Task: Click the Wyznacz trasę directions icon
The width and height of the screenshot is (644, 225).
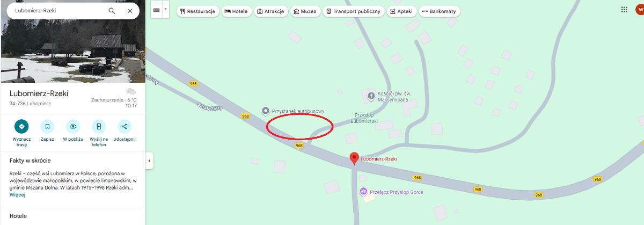Action: pyautogui.click(x=21, y=126)
